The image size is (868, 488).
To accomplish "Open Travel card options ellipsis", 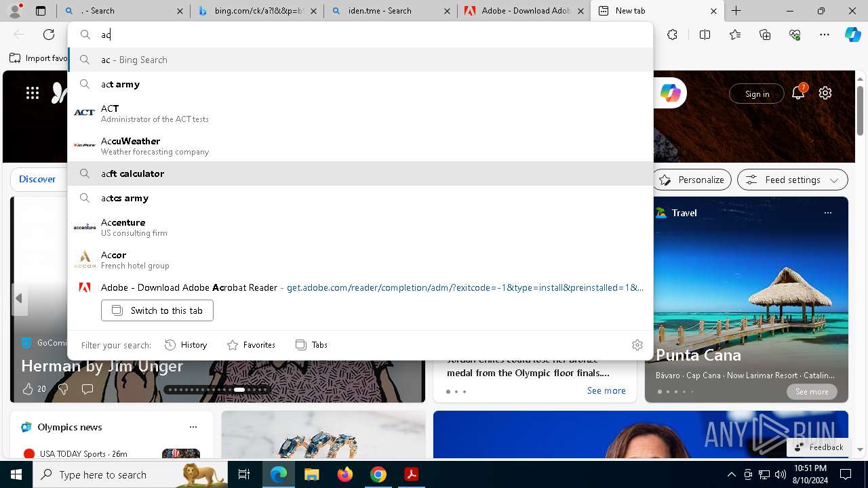I will pyautogui.click(x=827, y=213).
